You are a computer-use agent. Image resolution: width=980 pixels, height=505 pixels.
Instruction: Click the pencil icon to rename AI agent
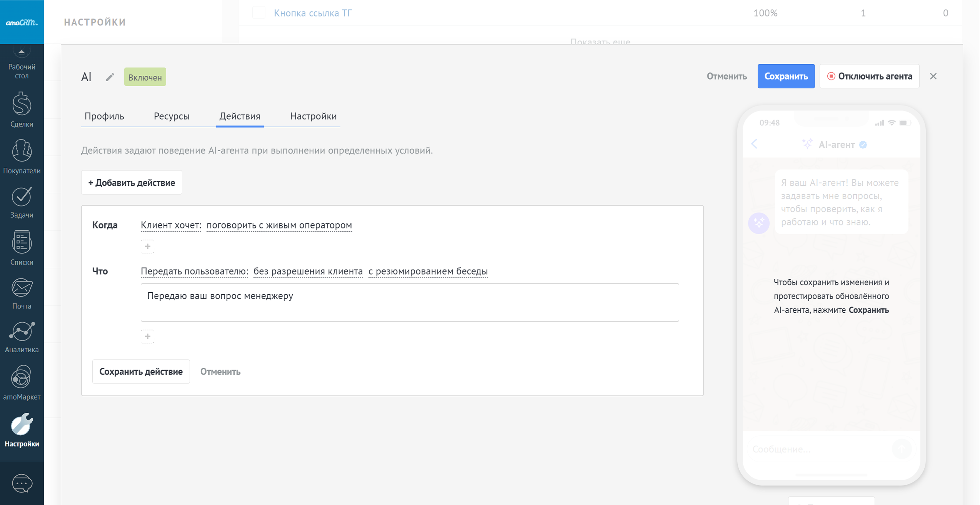click(x=110, y=77)
